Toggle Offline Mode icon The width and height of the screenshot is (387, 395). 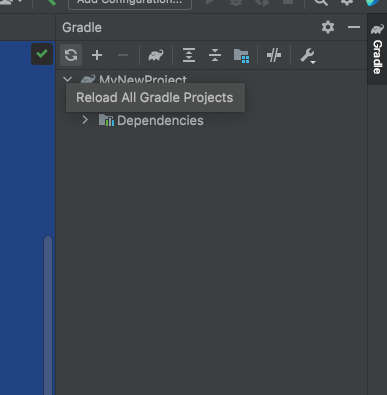point(274,55)
